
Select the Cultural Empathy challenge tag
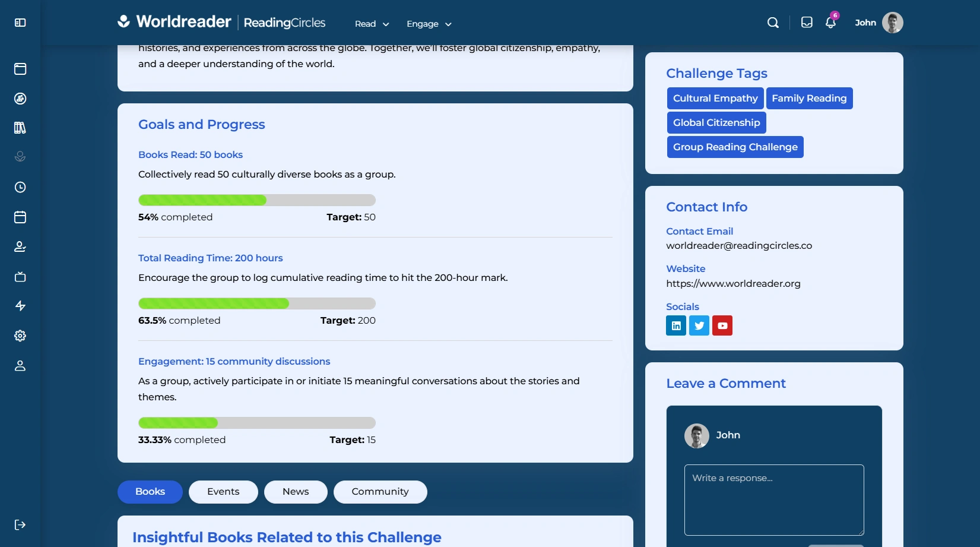pos(715,98)
